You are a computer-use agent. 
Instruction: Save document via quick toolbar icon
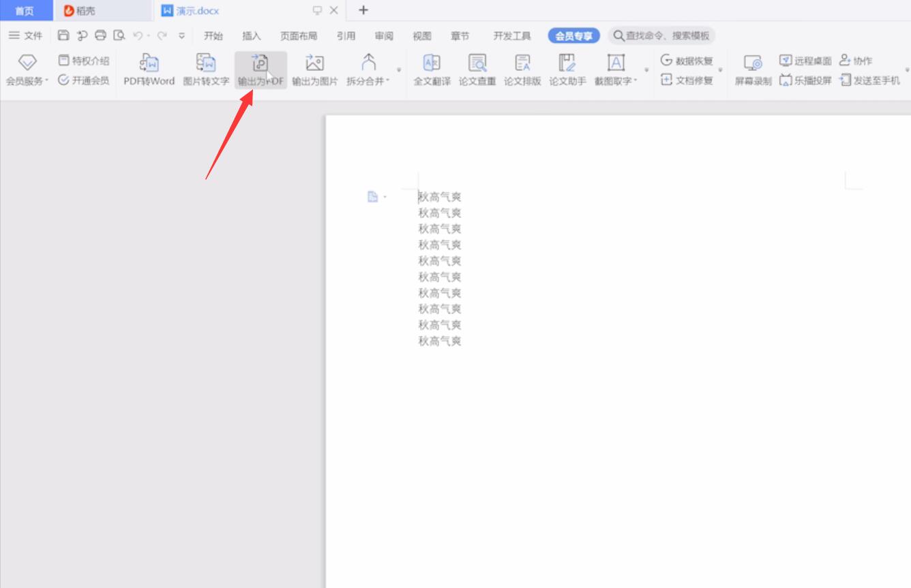click(x=63, y=35)
